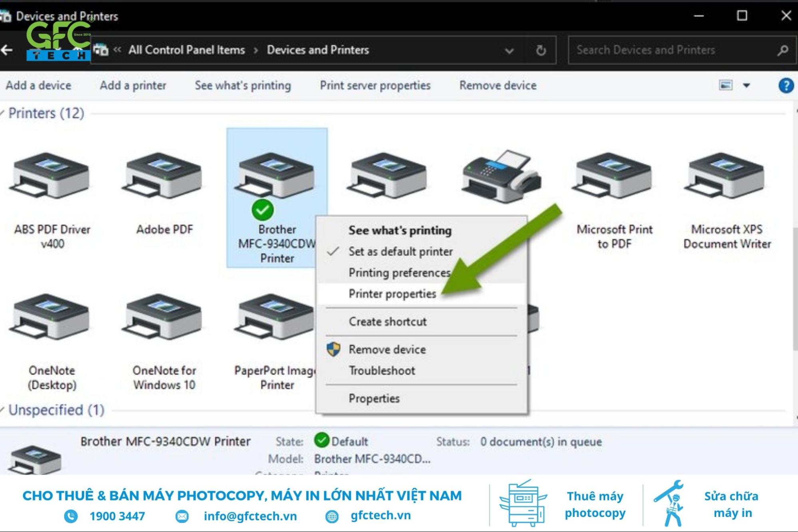Image resolution: width=798 pixels, height=532 pixels.
Task: Click the Default state text in details pane
Action: click(349, 442)
